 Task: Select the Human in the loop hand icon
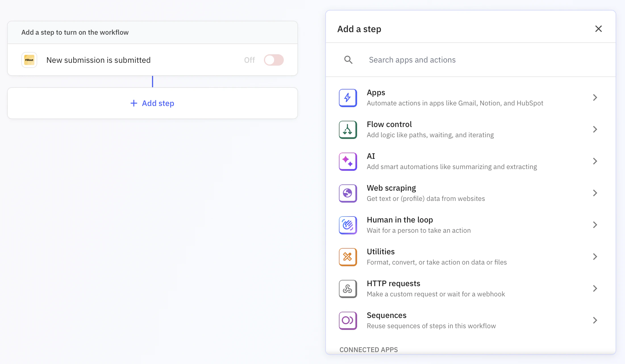(347, 225)
